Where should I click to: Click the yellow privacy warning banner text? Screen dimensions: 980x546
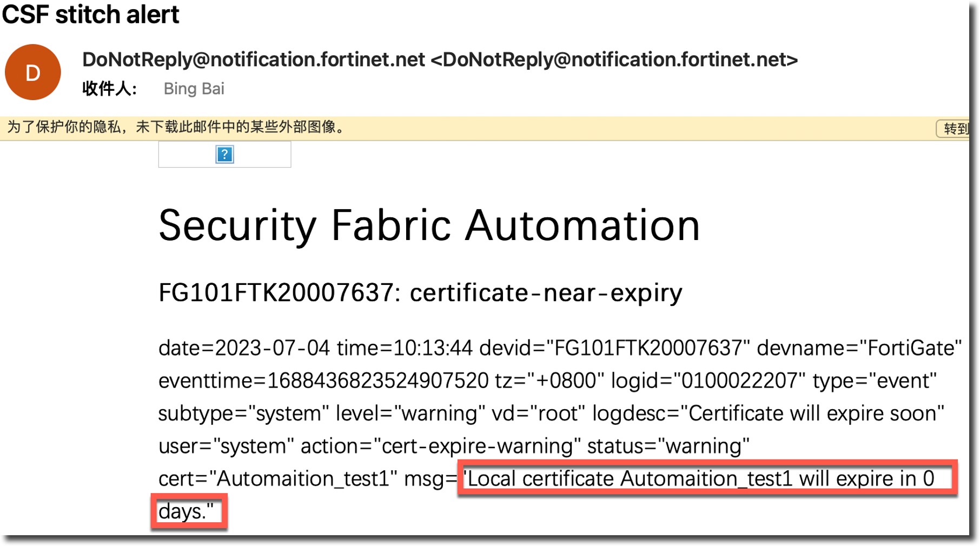(x=176, y=127)
